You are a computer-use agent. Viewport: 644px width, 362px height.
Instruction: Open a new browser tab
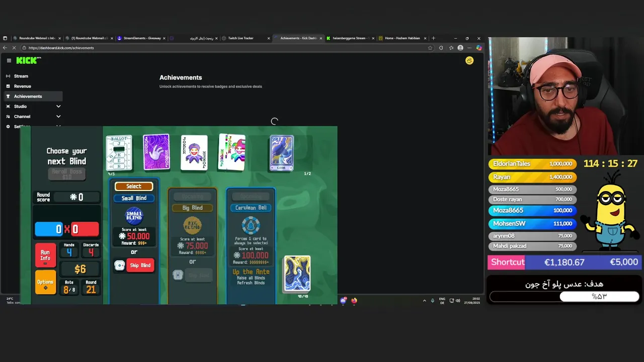coord(433,38)
